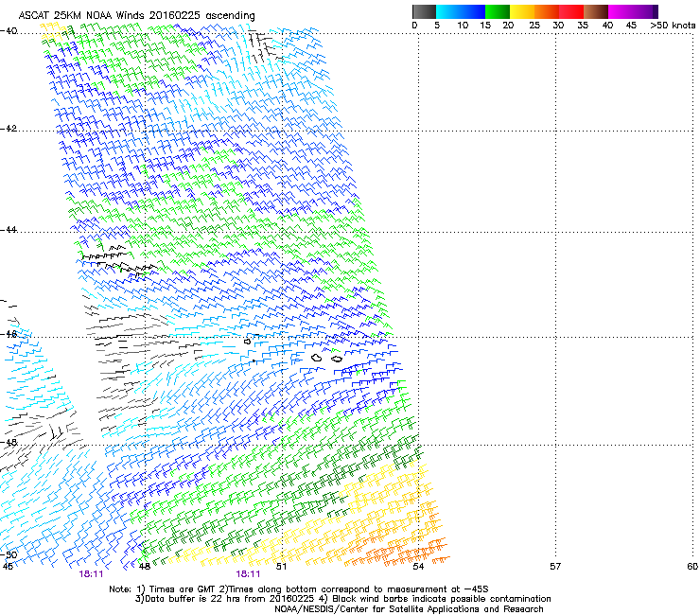Click the 'NOAA/NESDIS/Center for Satellite Applications and Research' credit
700x615 pixels.
click(409, 609)
